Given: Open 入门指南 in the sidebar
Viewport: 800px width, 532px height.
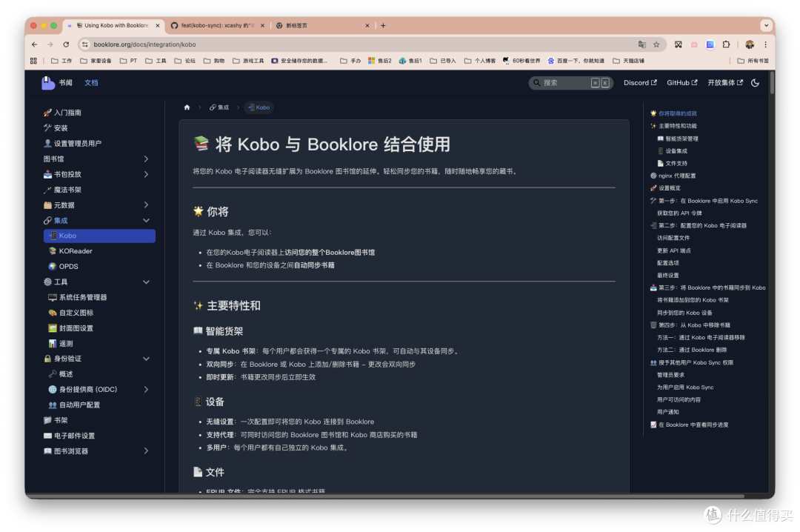Looking at the screenshot, I should click(x=62, y=113).
